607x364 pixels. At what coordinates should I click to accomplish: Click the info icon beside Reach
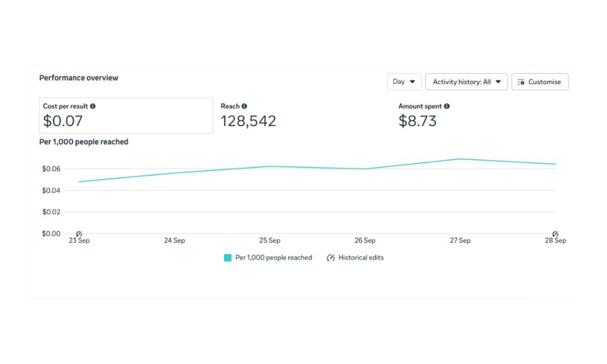pos(245,106)
